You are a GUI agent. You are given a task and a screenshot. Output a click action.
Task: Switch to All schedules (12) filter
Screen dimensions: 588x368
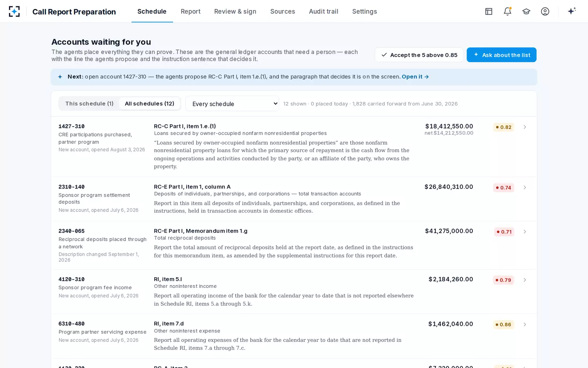pos(149,104)
